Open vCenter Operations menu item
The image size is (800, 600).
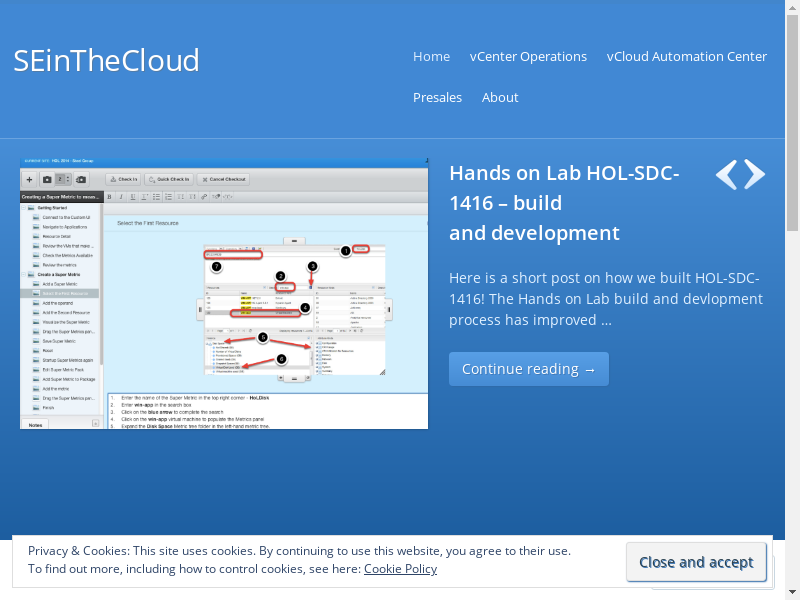coord(528,57)
